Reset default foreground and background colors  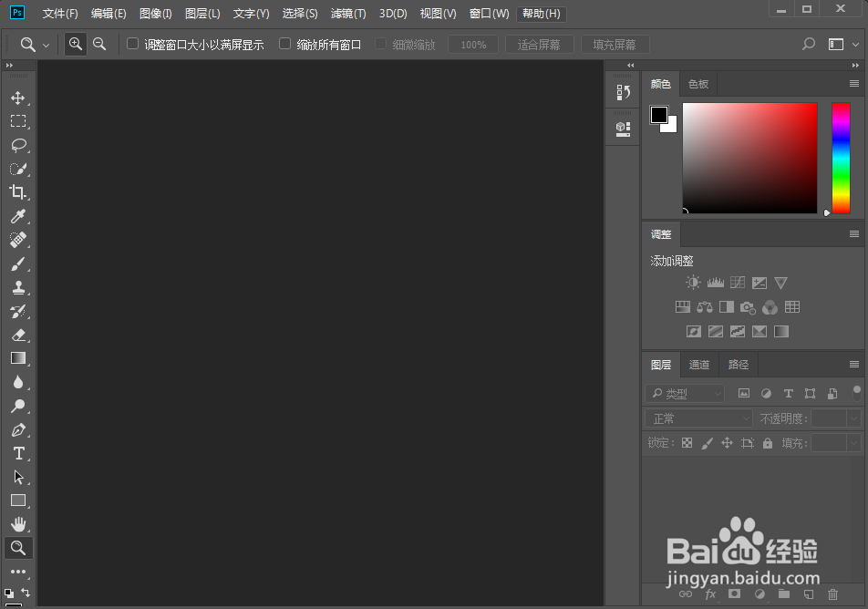coord(9,593)
